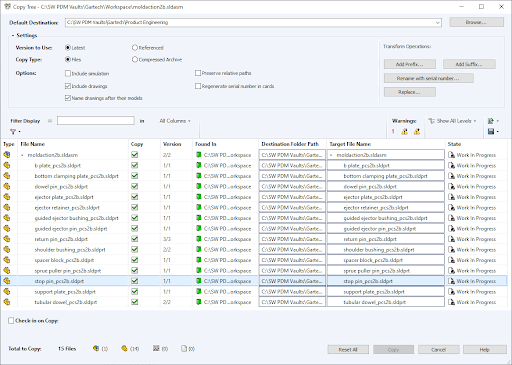Click the state icon in sprue puller pin_pcs2b.sldprt row

[451, 271]
